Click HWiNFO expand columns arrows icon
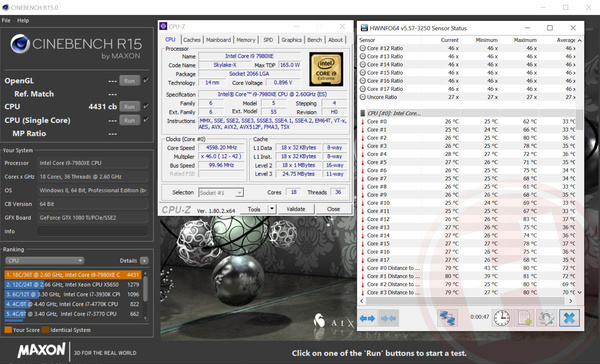 (367, 318)
